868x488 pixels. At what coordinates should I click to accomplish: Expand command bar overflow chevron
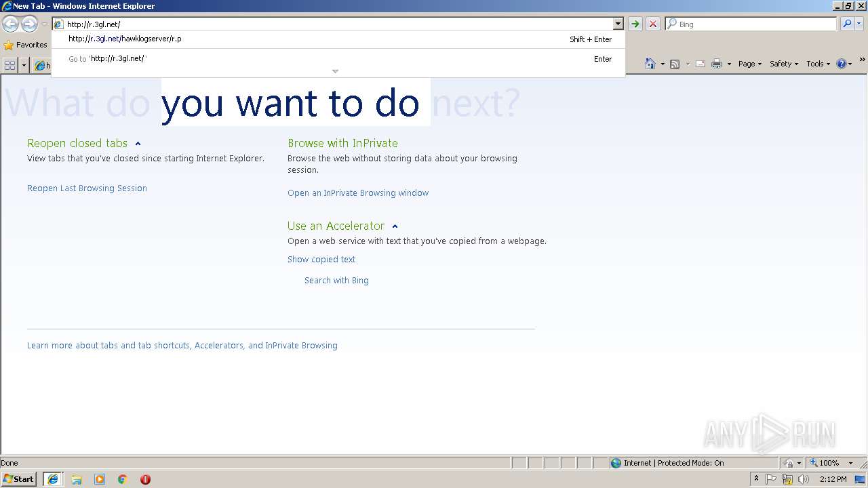[x=863, y=60]
